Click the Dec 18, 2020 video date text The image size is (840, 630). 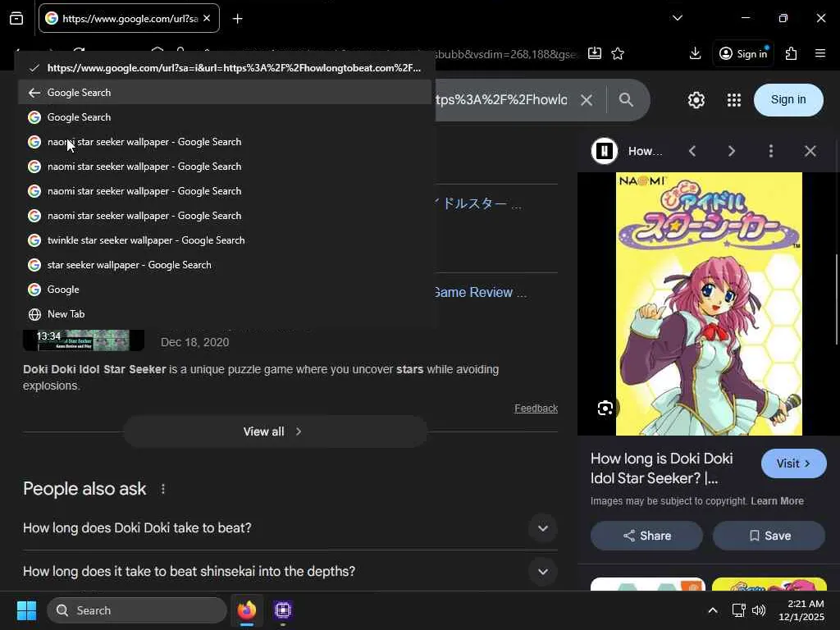tap(195, 342)
